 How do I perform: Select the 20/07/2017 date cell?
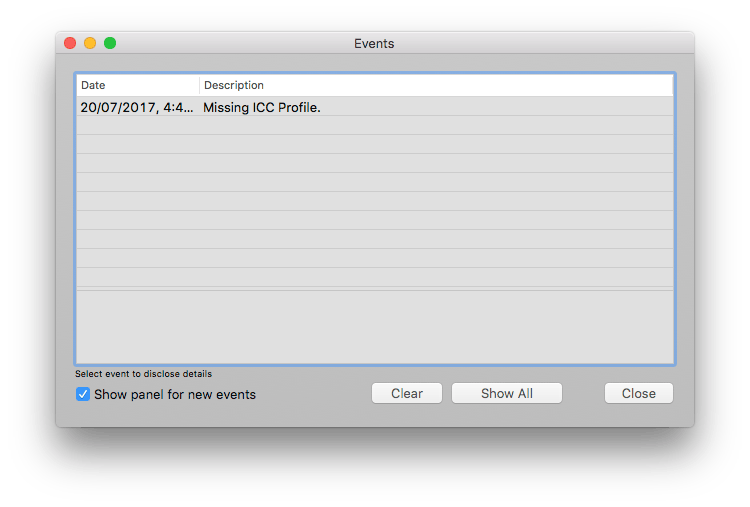pos(137,107)
